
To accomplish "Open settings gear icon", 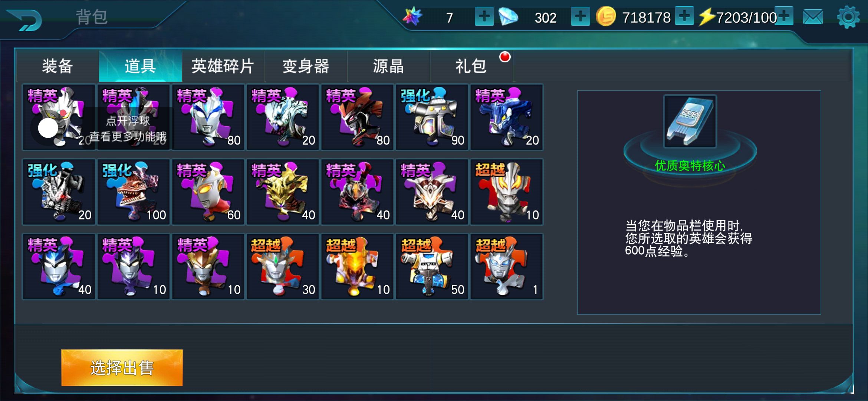I will click(848, 17).
